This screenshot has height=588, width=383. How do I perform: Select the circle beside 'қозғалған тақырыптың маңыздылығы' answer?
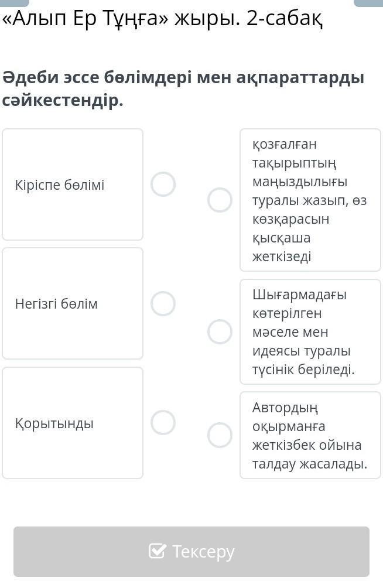[220, 200]
